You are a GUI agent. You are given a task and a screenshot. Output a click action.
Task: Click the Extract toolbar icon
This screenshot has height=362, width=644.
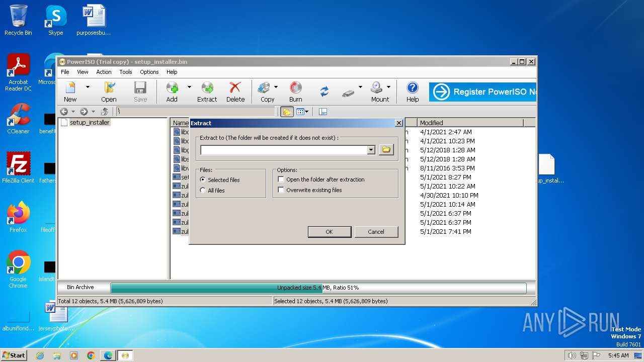coord(207,88)
